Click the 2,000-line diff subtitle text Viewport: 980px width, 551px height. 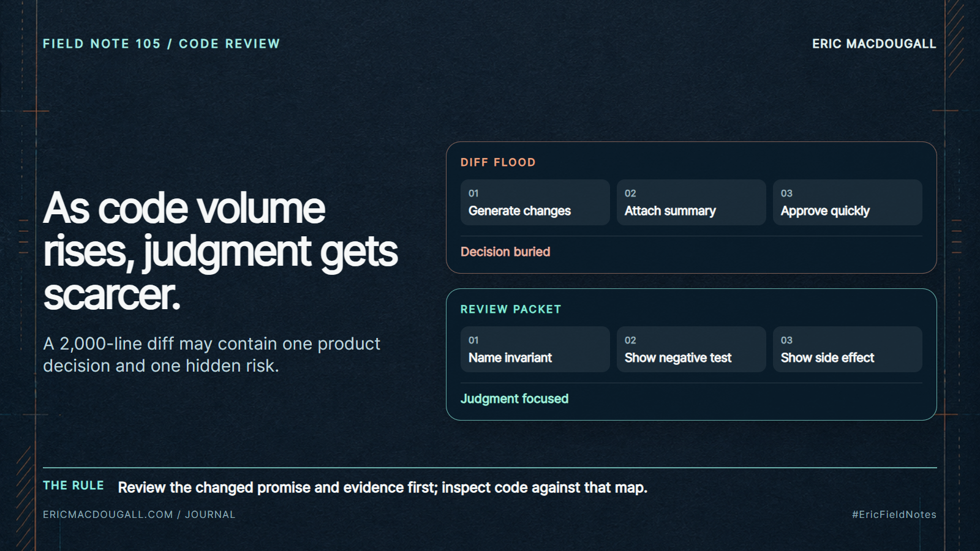coord(211,354)
